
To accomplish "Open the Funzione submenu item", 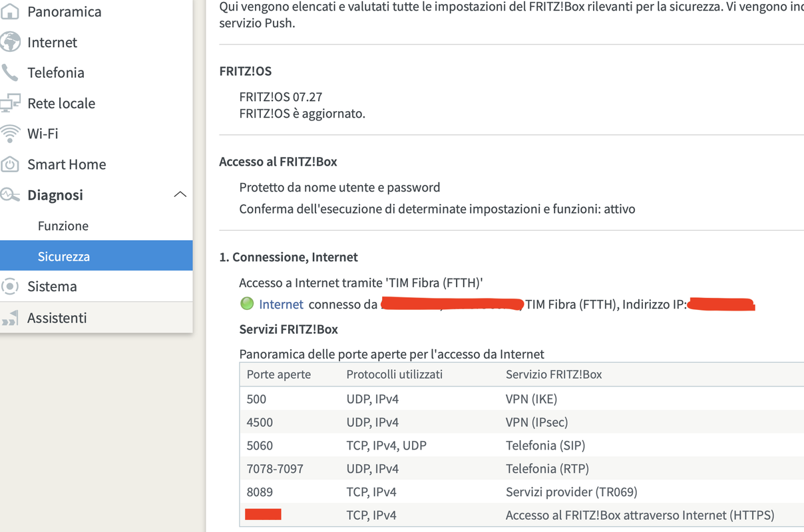I will coord(63,226).
